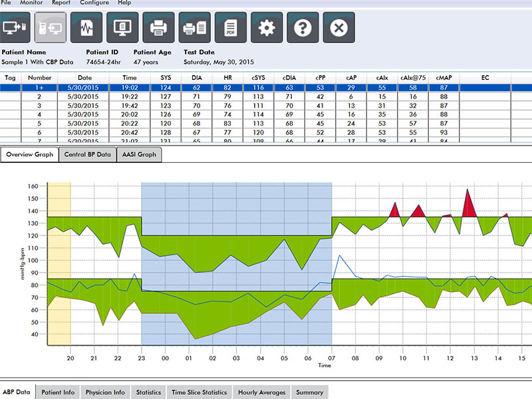Click the cSYS column header
532x399 pixels.
[258, 78]
